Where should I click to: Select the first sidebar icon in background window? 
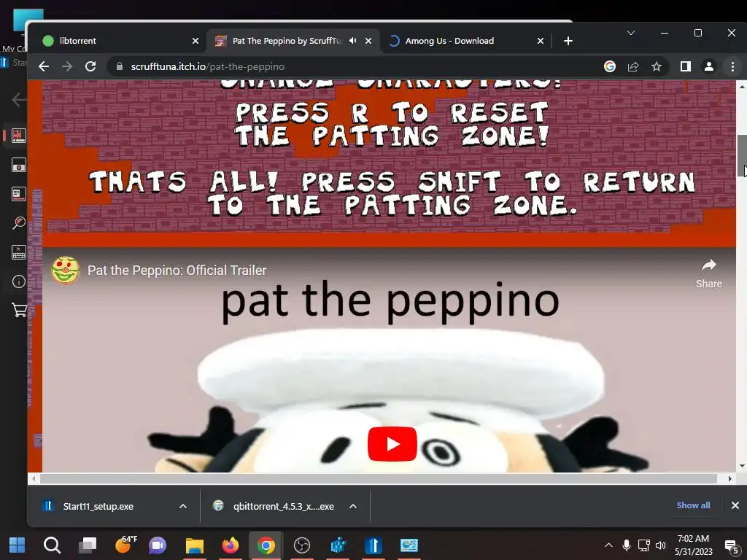[x=18, y=136]
